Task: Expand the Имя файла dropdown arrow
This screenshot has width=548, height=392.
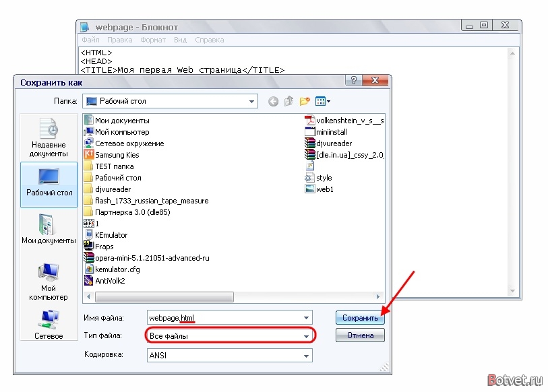Action: point(306,318)
